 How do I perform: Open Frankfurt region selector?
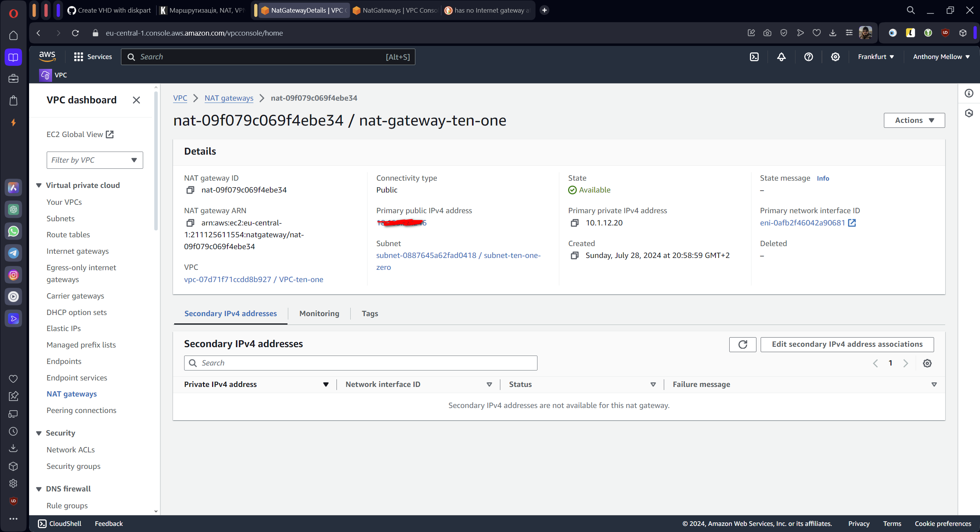(876, 57)
